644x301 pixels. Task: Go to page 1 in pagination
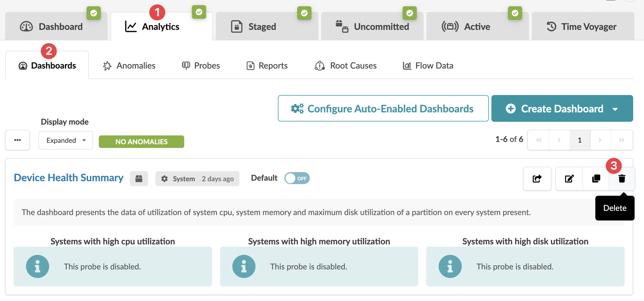coord(580,140)
